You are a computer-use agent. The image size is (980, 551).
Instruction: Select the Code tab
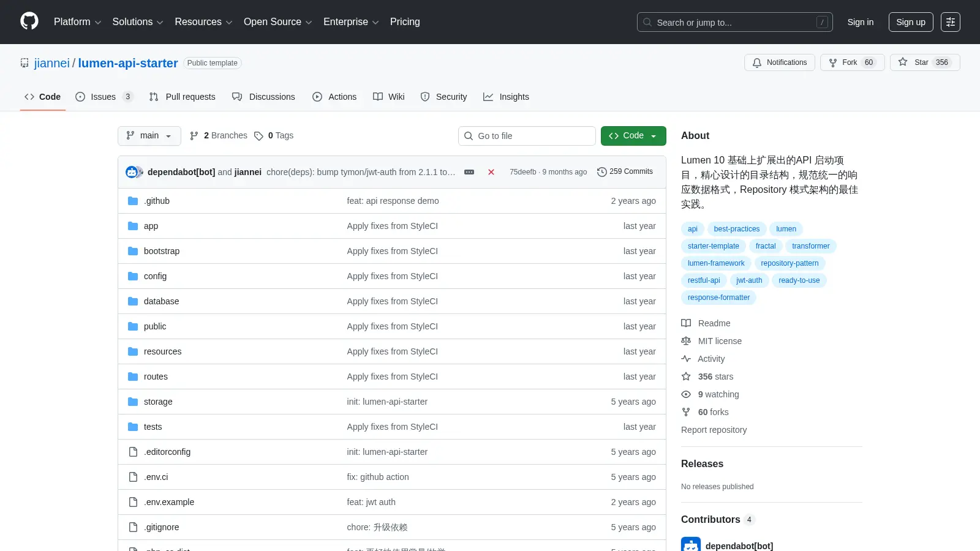click(43, 97)
